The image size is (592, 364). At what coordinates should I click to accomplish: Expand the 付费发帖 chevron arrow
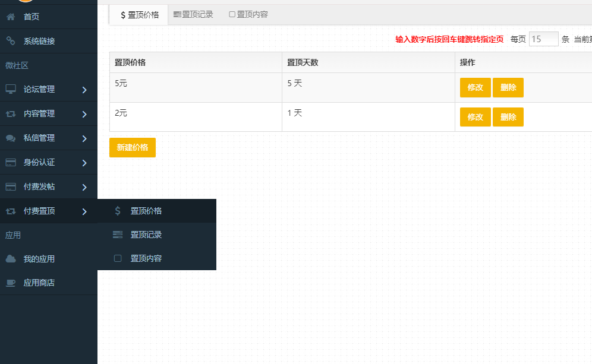click(84, 187)
